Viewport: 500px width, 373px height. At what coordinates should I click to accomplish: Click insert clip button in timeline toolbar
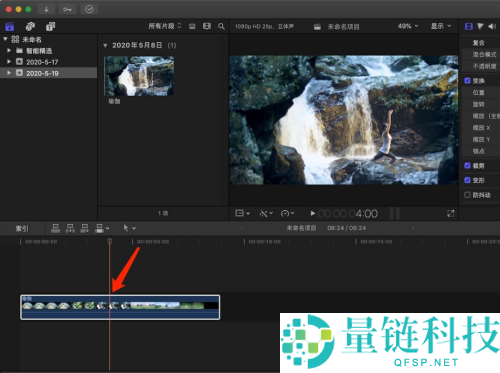click(70, 228)
